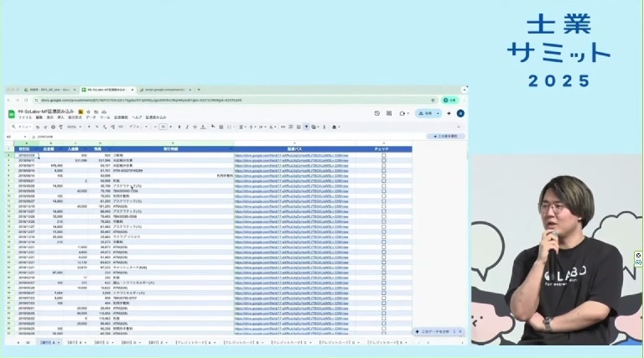Image resolution: width=644 pixels, height=358 pixels.
Task: Open the share button dropdown arrow
Action: 438,113
